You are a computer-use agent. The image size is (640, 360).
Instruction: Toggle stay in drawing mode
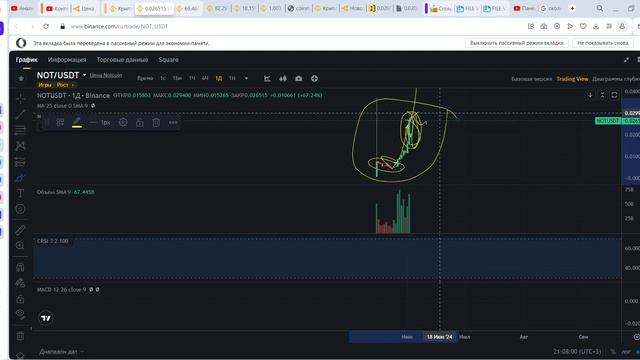(20, 283)
